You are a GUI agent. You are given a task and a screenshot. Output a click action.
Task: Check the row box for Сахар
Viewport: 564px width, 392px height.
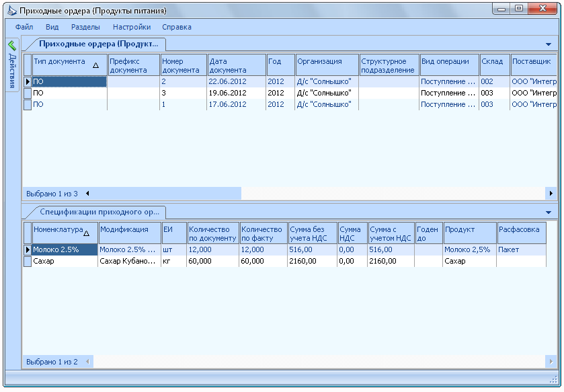[28, 261]
